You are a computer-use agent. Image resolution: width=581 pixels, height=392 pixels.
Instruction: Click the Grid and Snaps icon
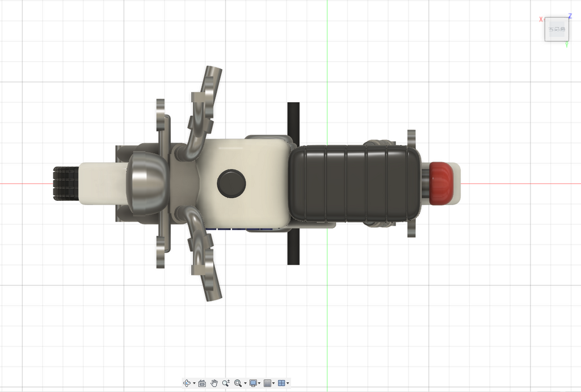(x=267, y=383)
